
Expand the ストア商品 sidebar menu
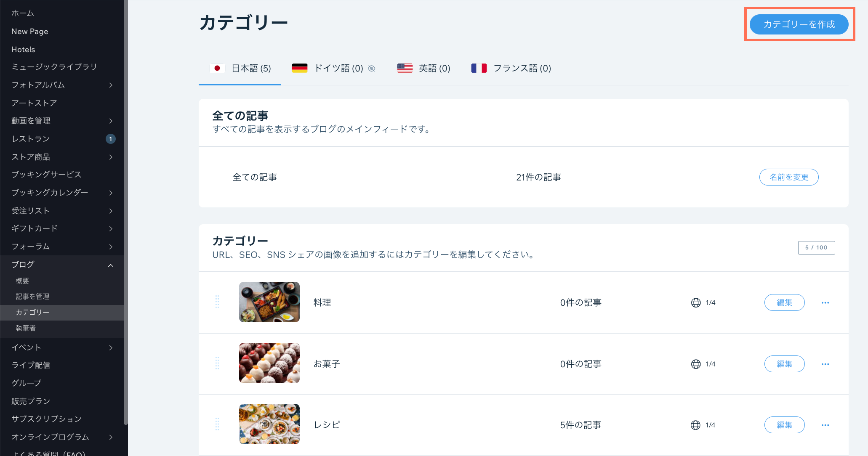[111, 157]
